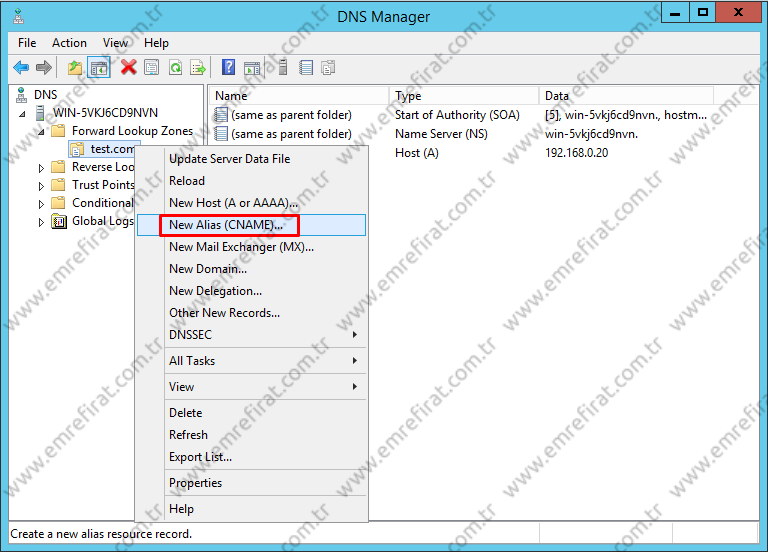768x552 pixels.
Task: Open the Action menu in menu bar
Action: pos(69,43)
